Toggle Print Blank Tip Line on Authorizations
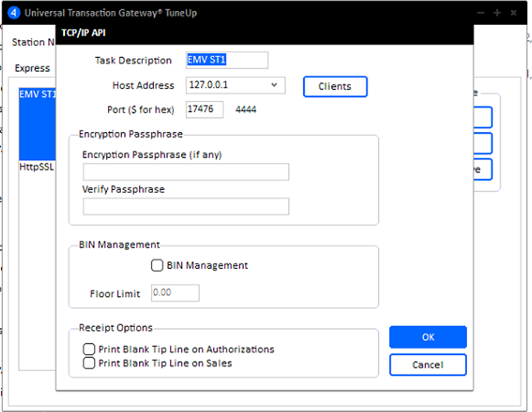This screenshot has height=412, width=532. [x=89, y=349]
